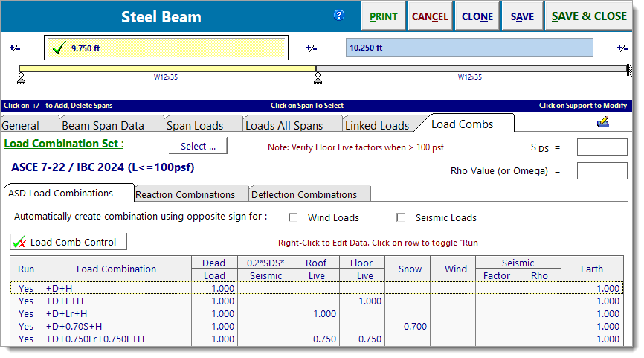Toggle Run for +D+0.750Lr+0.750L+H row
This screenshot has width=644, height=358.
pos(26,339)
